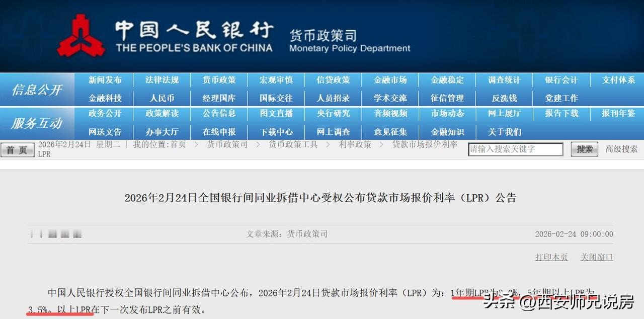Open the 意见征集 feedback collection page
644x319 pixels.
(390, 132)
